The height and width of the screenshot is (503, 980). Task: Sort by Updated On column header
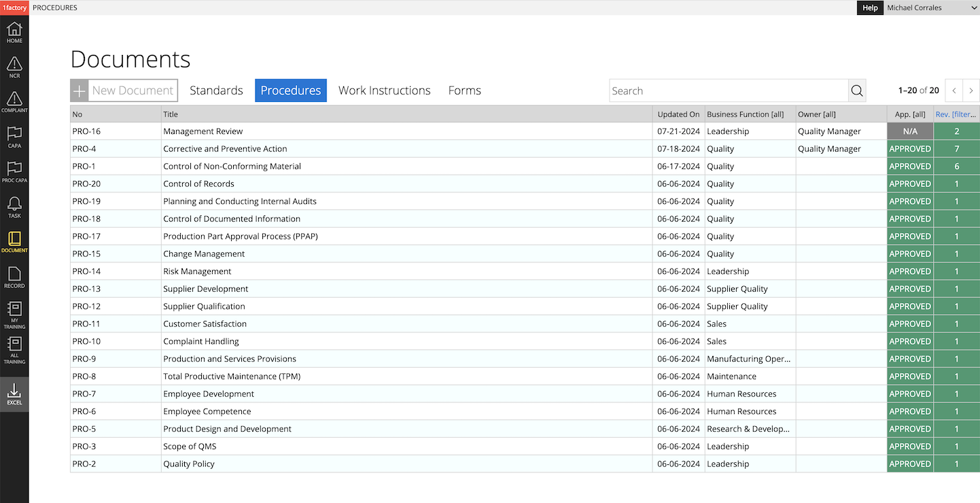point(678,114)
